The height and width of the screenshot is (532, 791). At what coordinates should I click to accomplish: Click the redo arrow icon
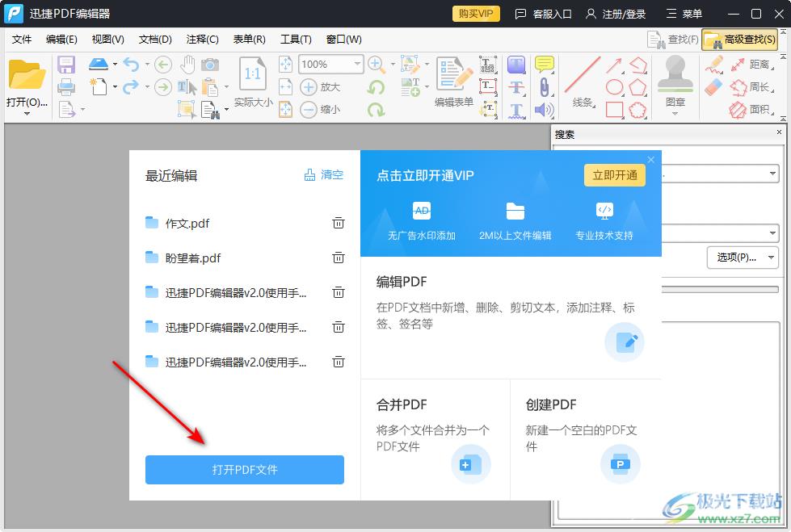(x=131, y=86)
